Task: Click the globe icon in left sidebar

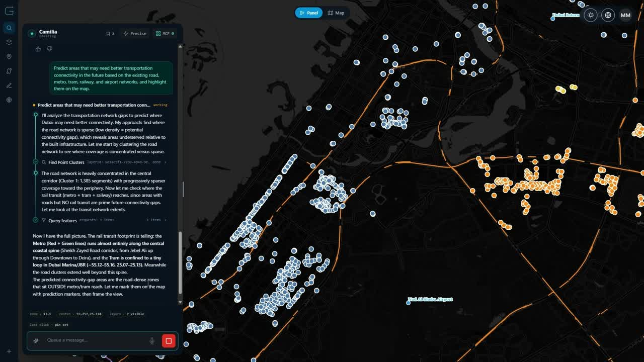Action: point(9,100)
